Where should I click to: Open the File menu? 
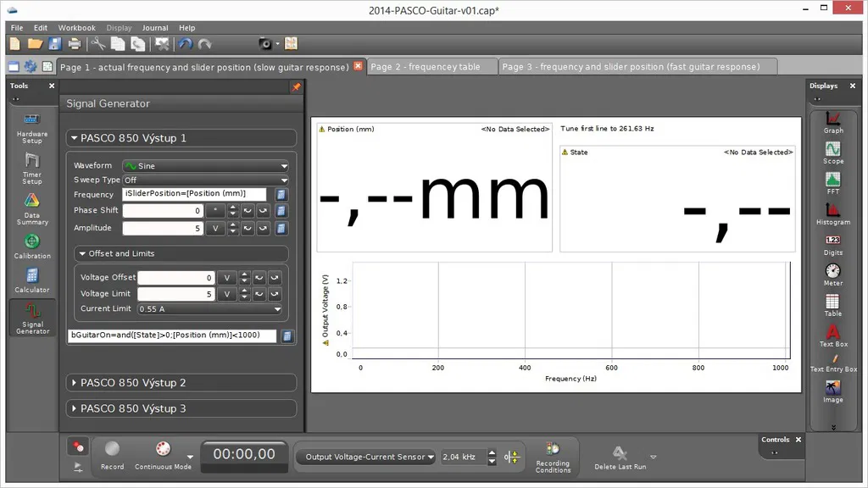tap(17, 28)
